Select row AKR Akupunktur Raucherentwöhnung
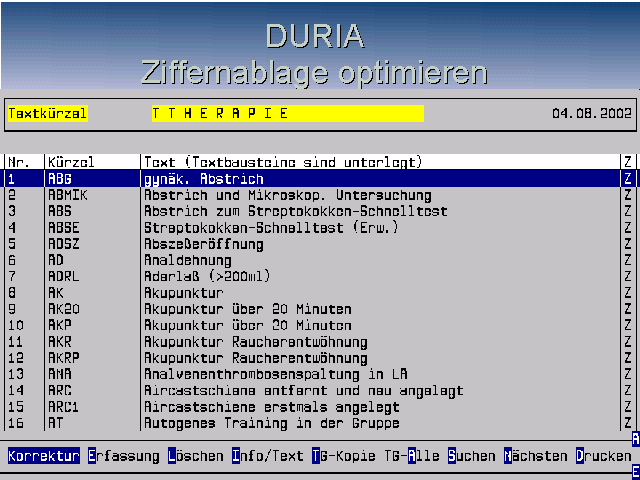 point(320,342)
